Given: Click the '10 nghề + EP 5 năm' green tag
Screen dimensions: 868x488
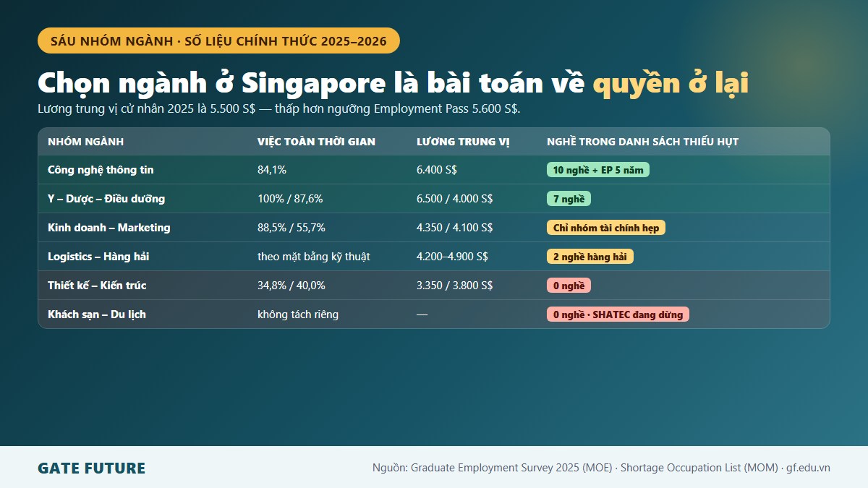Looking at the screenshot, I should click(598, 170).
